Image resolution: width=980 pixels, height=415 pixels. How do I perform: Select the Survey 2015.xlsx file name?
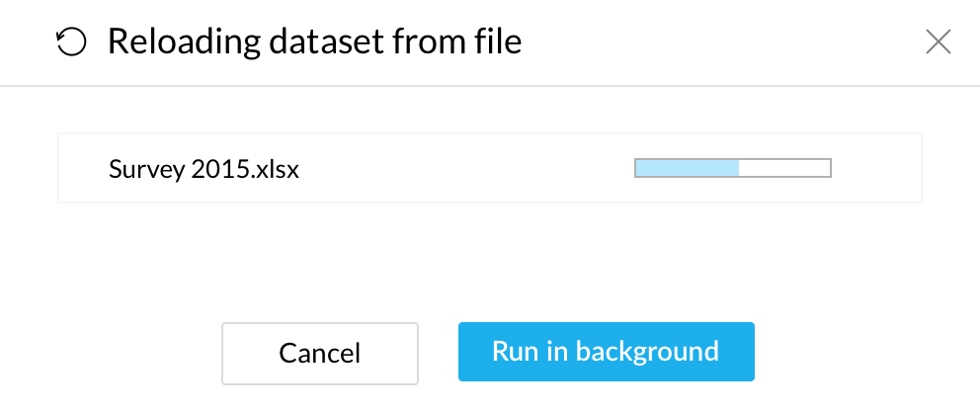[204, 169]
